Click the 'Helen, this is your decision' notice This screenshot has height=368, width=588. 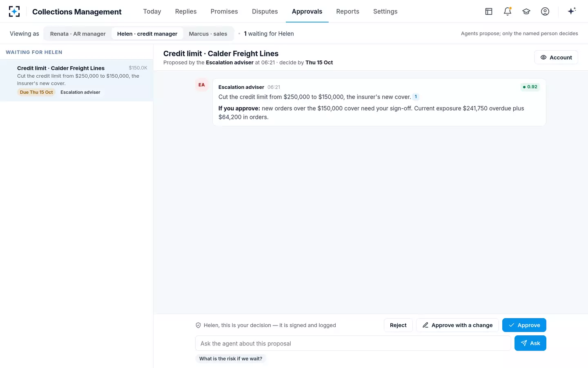265,325
